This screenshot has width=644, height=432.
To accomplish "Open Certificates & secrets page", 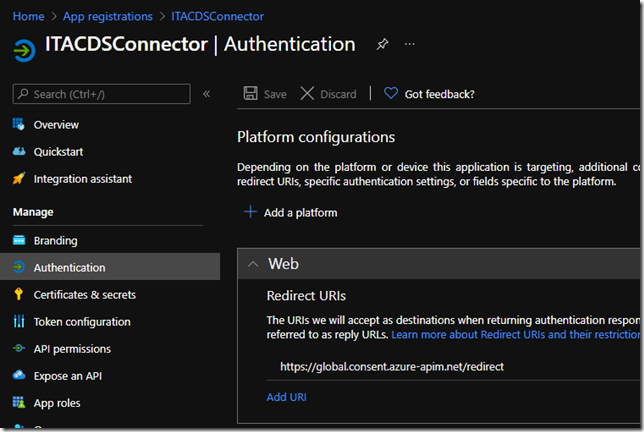I will click(85, 295).
